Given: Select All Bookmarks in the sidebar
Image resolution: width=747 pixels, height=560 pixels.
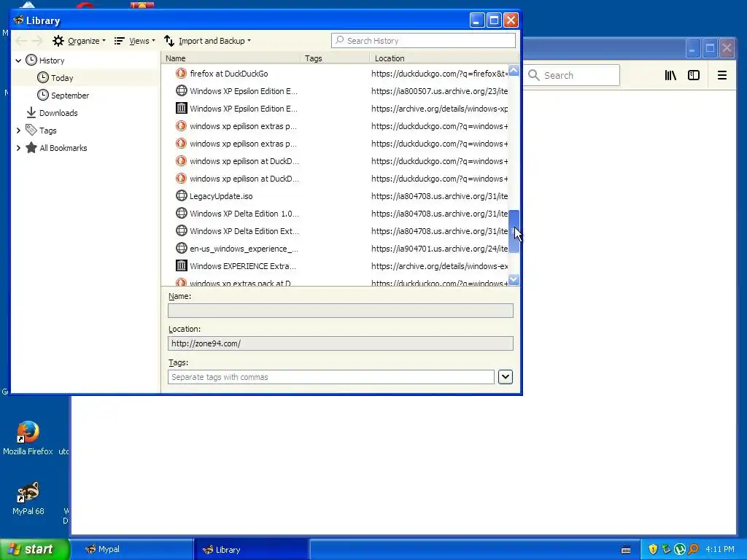Looking at the screenshot, I should (63, 148).
